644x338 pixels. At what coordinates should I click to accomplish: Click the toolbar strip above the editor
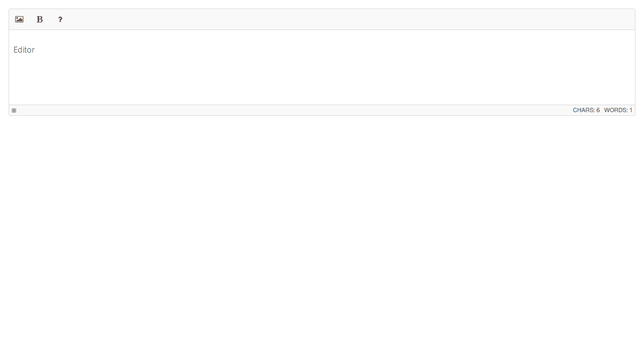322,19
